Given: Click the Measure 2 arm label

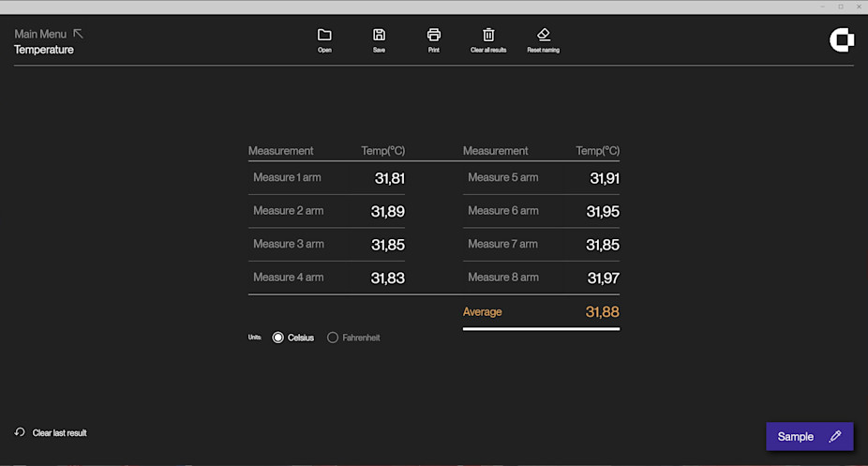Looking at the screenshot, I should coord(288,211).
